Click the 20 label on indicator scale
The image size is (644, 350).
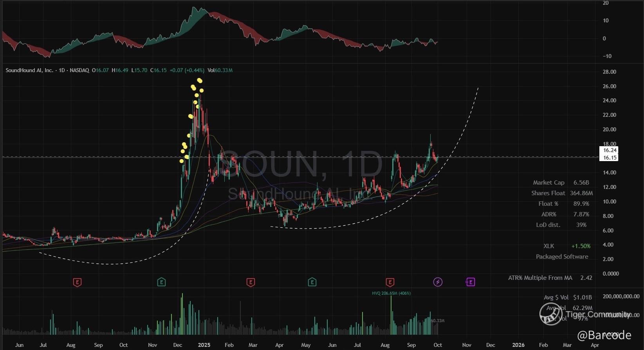(x=606, y=3)
